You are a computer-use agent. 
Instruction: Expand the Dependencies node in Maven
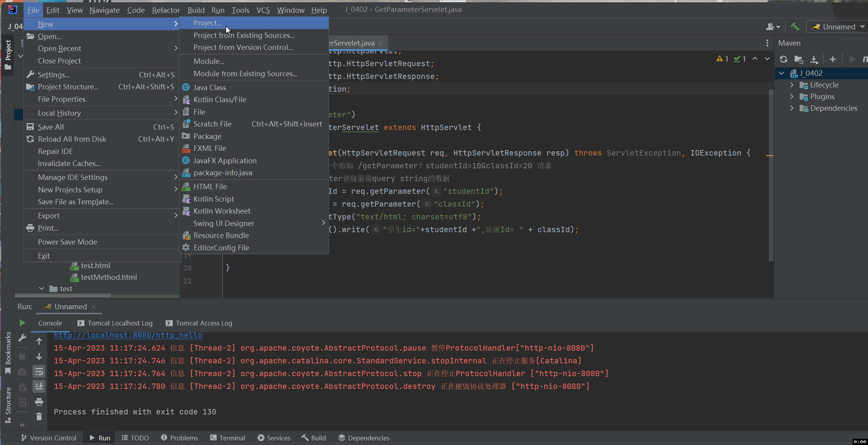(x=792, y=108)
